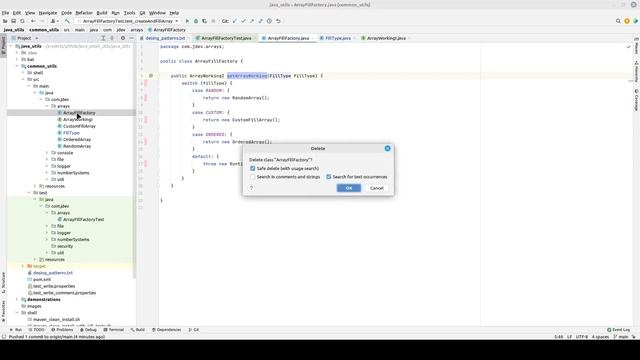Image resolution: width=640 pixels, height=360 pixels.
Task: Collapse the arrays package in main
Action: pyautogui.click(x=47, y=106)
